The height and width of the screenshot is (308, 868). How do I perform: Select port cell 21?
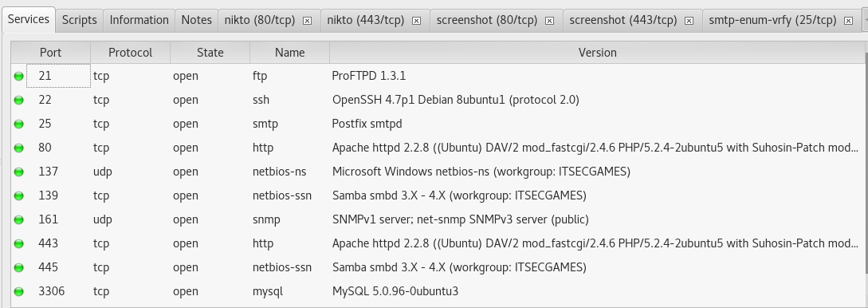pyautogui.click(x=58, y=76)
